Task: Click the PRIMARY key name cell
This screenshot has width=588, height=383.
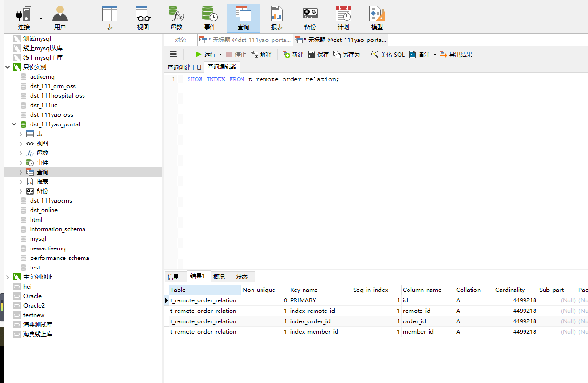Action: point(320,300)
